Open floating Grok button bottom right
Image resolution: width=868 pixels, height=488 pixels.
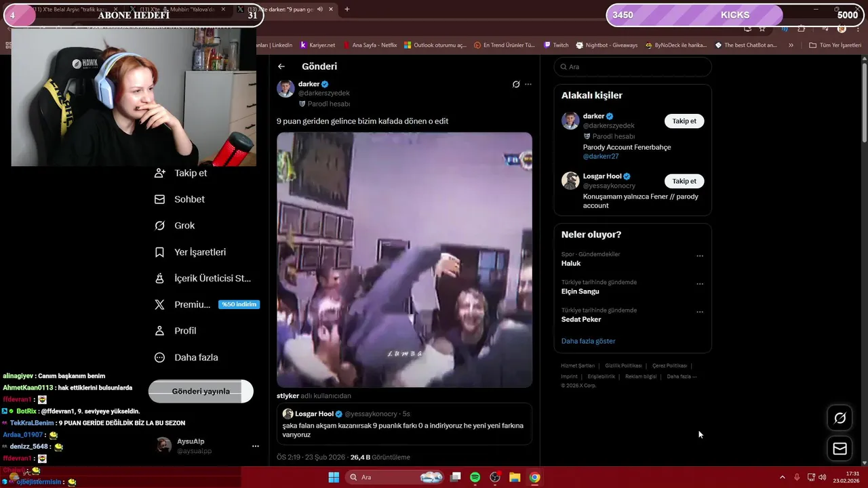pyautogui.click(x=840, y=418)
